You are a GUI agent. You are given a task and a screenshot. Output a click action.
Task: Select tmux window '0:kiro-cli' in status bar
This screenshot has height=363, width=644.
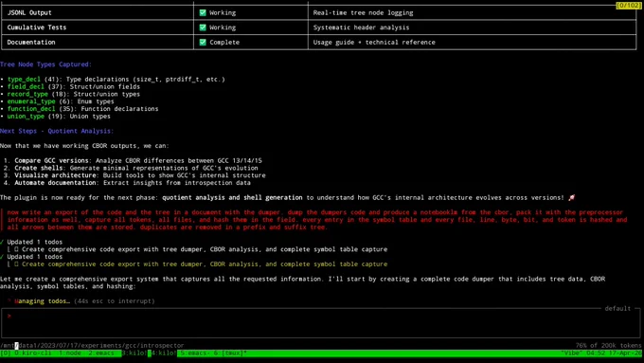tap(33, 354)
